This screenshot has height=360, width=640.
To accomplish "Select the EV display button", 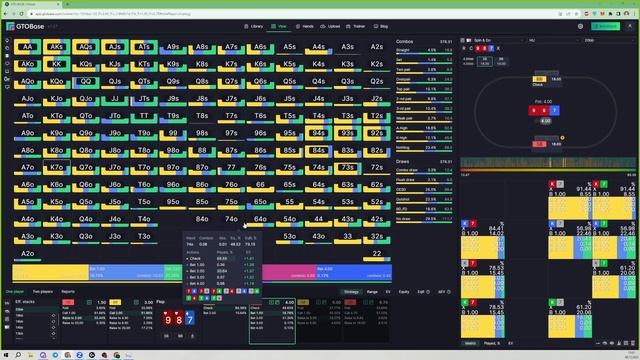I will coord(388,292).
